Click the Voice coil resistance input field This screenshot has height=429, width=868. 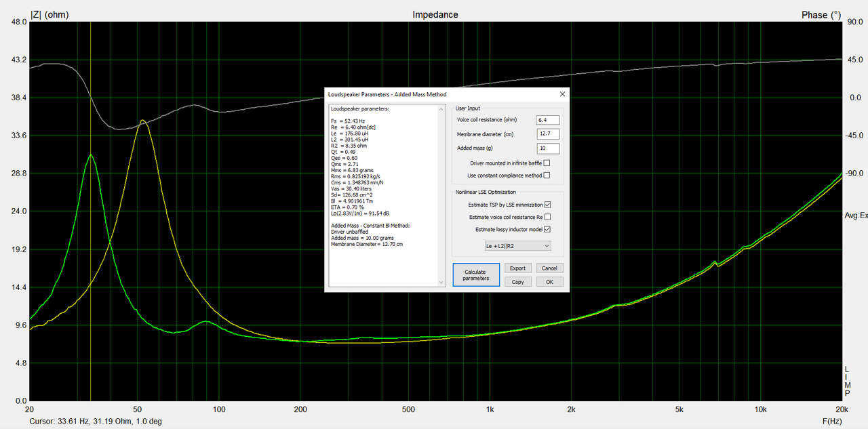[x=548, y=120]
